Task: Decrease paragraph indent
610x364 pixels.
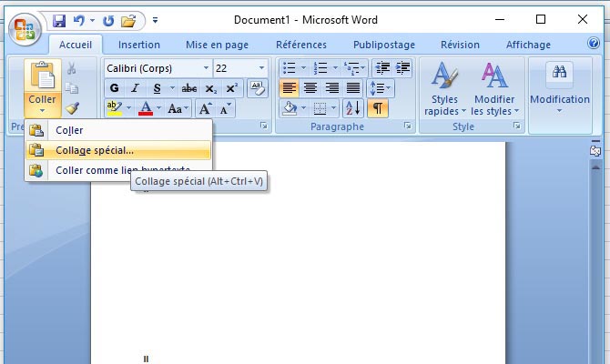Action: 382,68
